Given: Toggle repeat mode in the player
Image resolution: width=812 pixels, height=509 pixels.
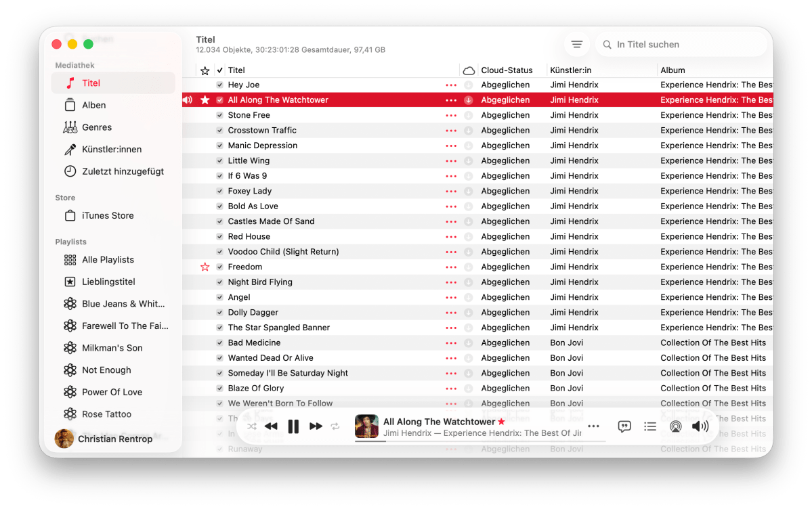Looking at the screenshot, I should tap(334, 426).
